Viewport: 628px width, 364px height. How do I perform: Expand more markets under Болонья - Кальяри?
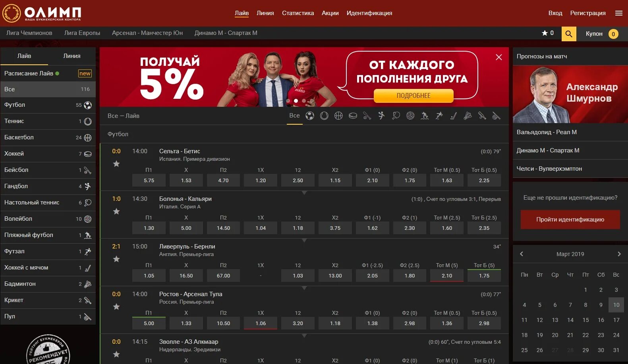tap(304, 240)
